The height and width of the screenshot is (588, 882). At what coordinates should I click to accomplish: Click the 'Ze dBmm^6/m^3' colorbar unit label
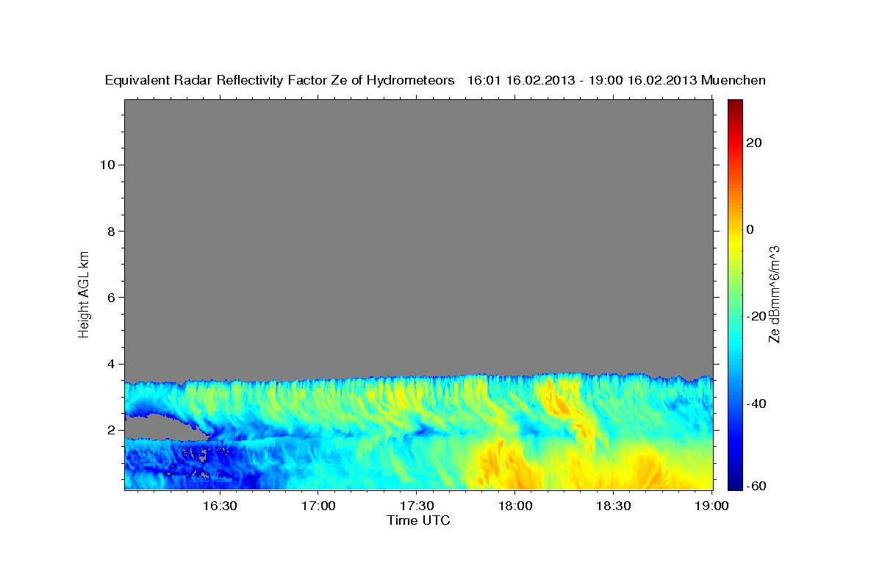tap(774, 294)
